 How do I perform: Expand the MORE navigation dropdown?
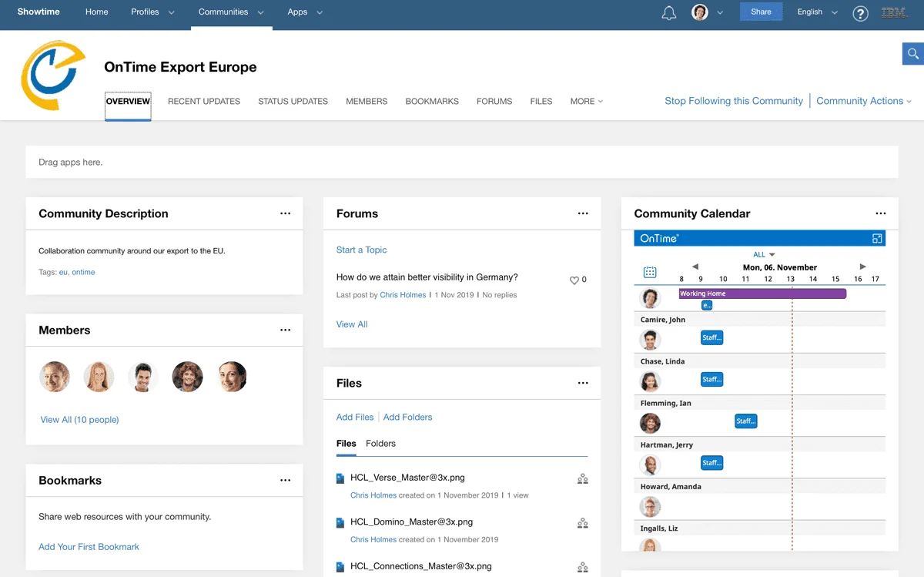pyautogui.click(x=586, y=102)
